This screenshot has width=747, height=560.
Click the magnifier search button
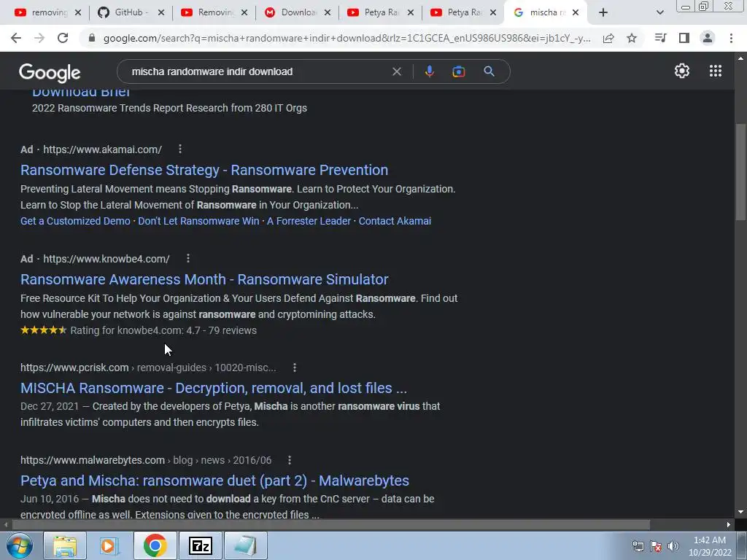[489, 71]
